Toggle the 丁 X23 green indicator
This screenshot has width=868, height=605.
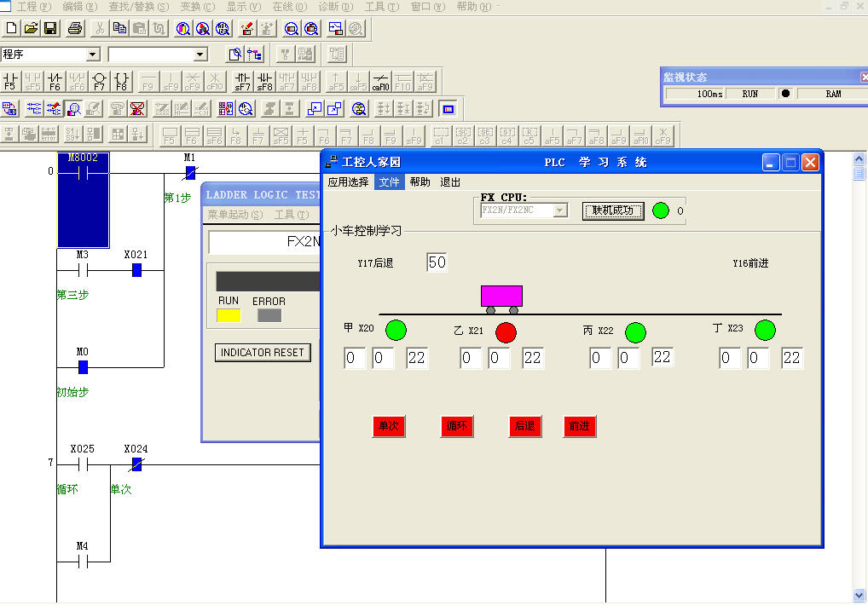[x=765, y=330]
